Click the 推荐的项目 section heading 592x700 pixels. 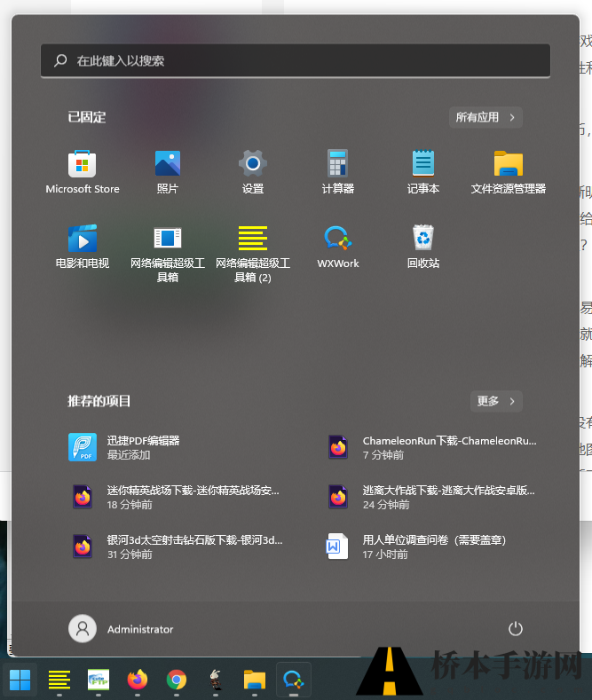tap(99, 401)
